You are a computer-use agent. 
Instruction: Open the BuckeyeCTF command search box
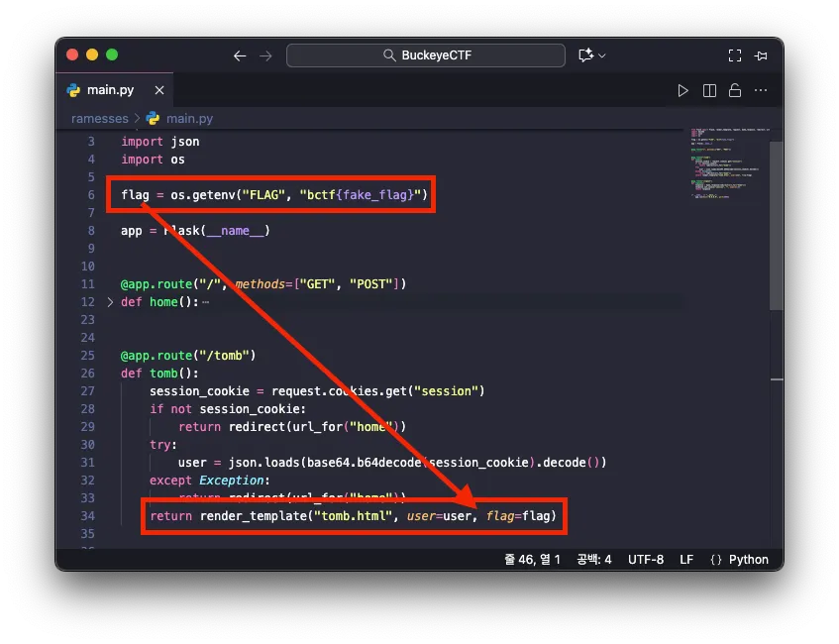pos(425,55)
